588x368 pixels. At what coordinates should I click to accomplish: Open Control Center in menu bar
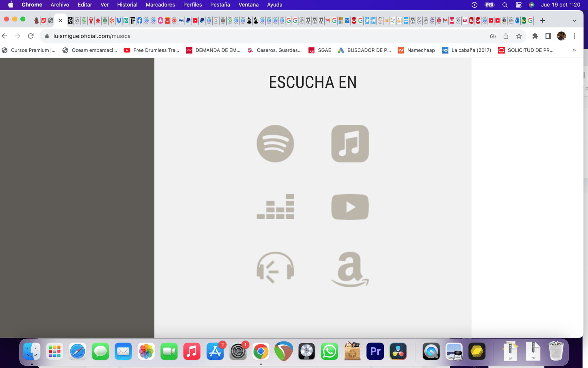[x=518, y=5]
